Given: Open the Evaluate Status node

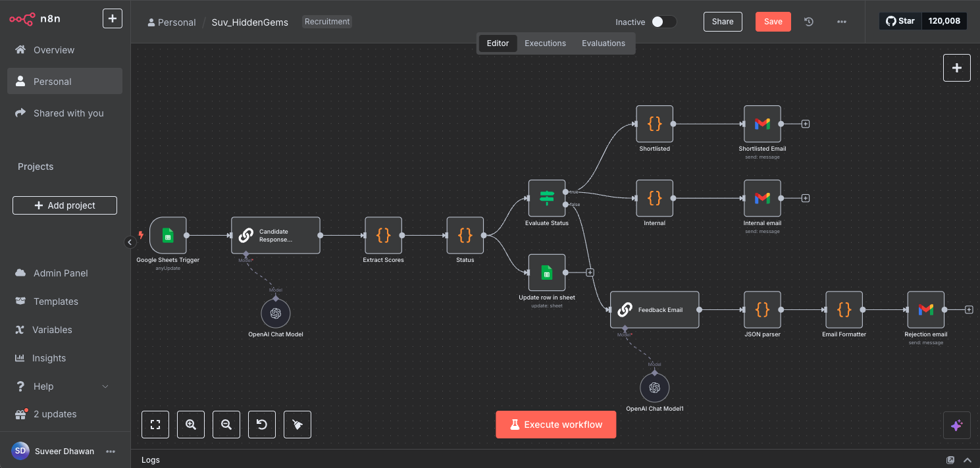Looking at the screenshot, I should [x=546, y=197].
